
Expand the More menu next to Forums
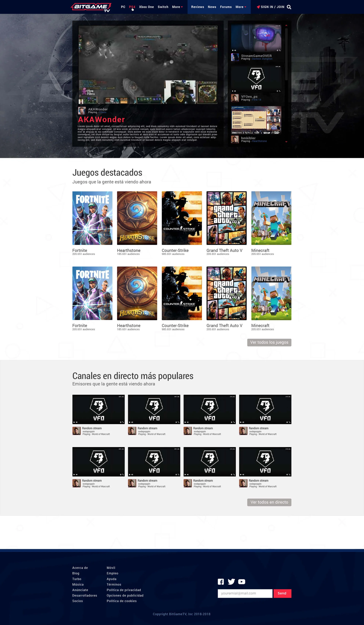tap(241, 7)
